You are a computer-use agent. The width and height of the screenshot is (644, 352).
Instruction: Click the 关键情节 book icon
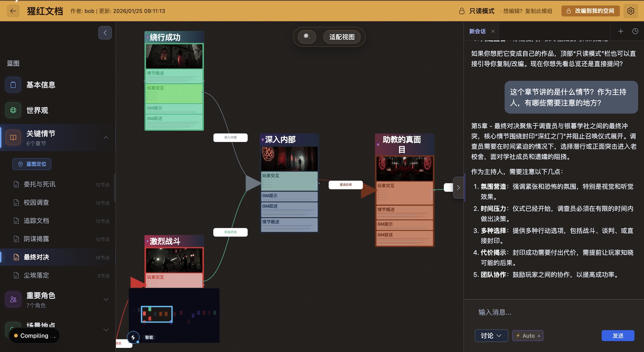[13, 137]
